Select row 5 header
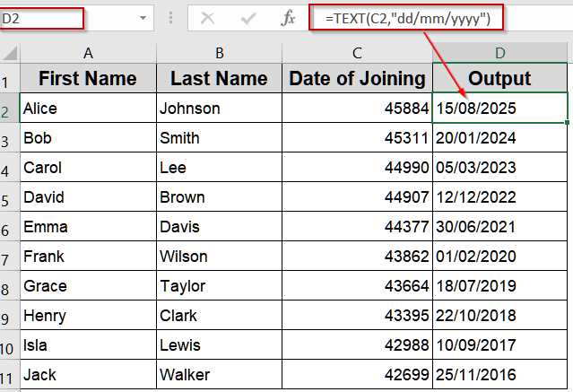573x392 pixels. (x=10, y=196)
